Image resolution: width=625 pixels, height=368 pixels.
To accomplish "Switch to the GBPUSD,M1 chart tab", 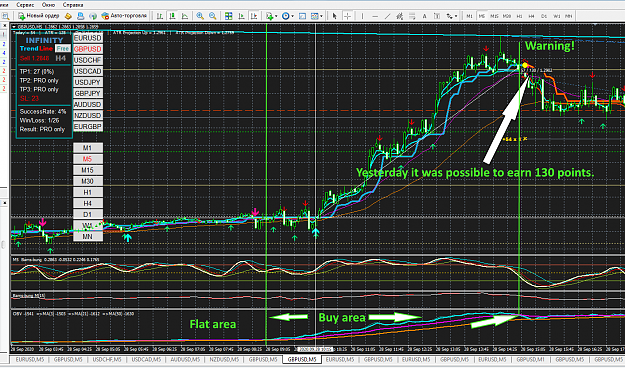I will pyautogui.click(x=530, y=360).
